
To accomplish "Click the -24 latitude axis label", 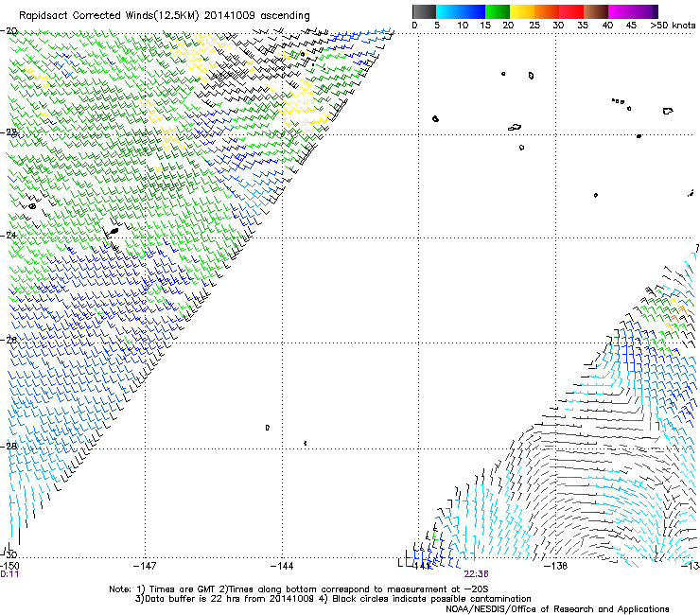I will point(9,235).
